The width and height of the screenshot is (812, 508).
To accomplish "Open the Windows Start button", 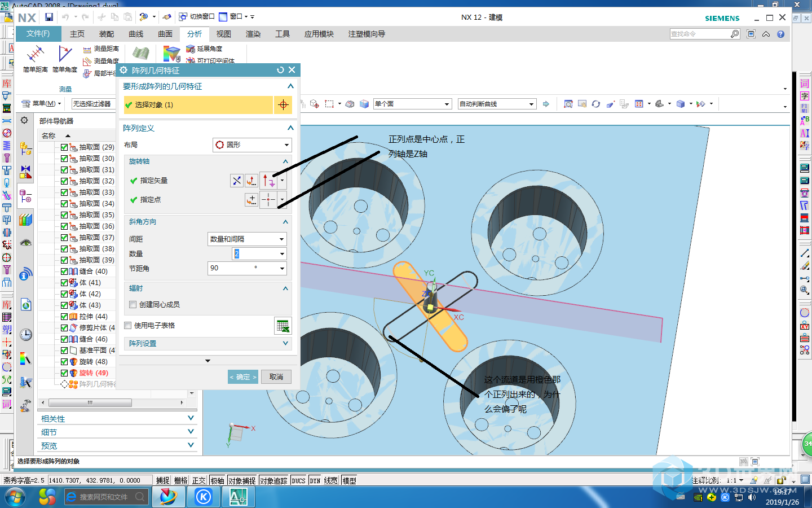I will [x=15, y=497].
